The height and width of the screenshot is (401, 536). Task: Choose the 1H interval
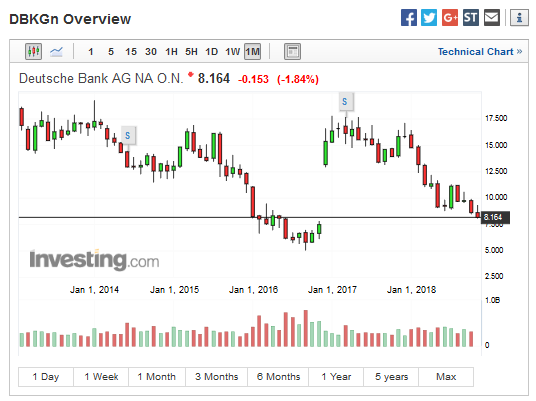pyautogui.click(x=171, y=52)
